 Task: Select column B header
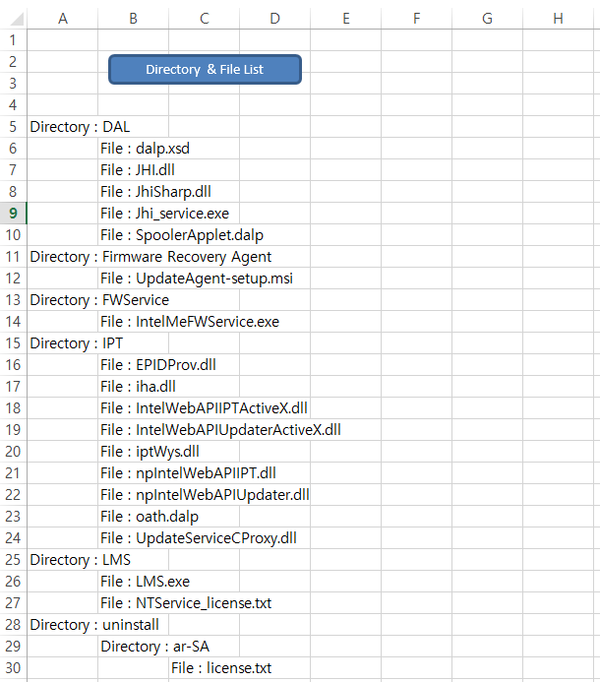(133, 19)
